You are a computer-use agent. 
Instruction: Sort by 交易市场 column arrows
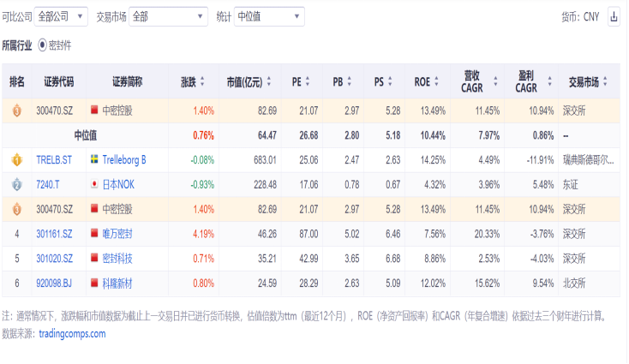(605, 81)
